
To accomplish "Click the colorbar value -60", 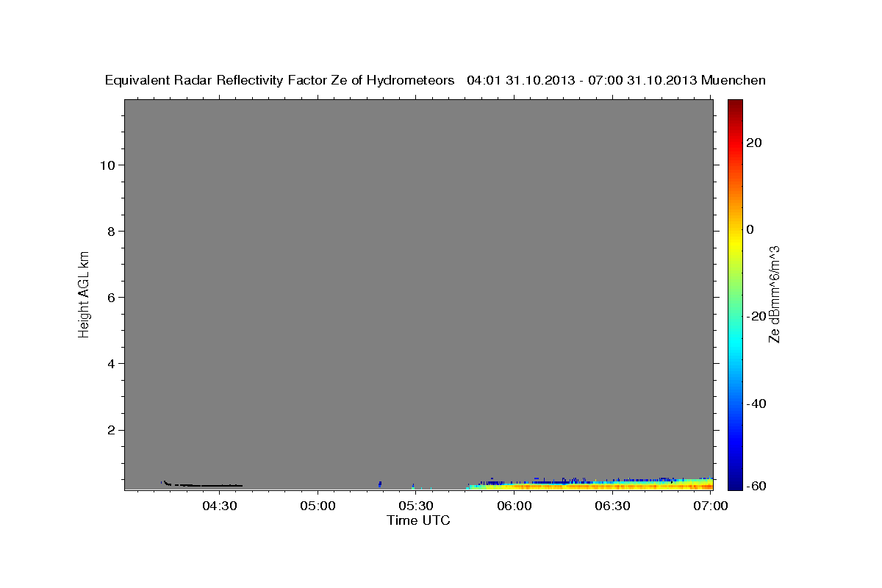I will point(756,486).
